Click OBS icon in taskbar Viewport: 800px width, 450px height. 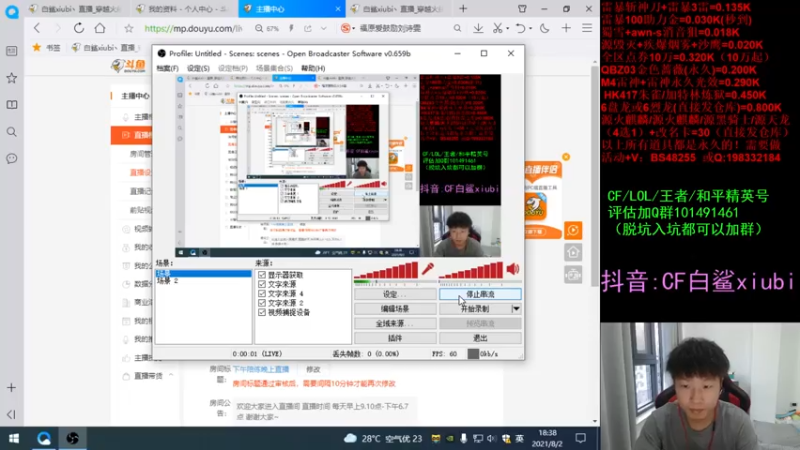[x=72, y=438]
